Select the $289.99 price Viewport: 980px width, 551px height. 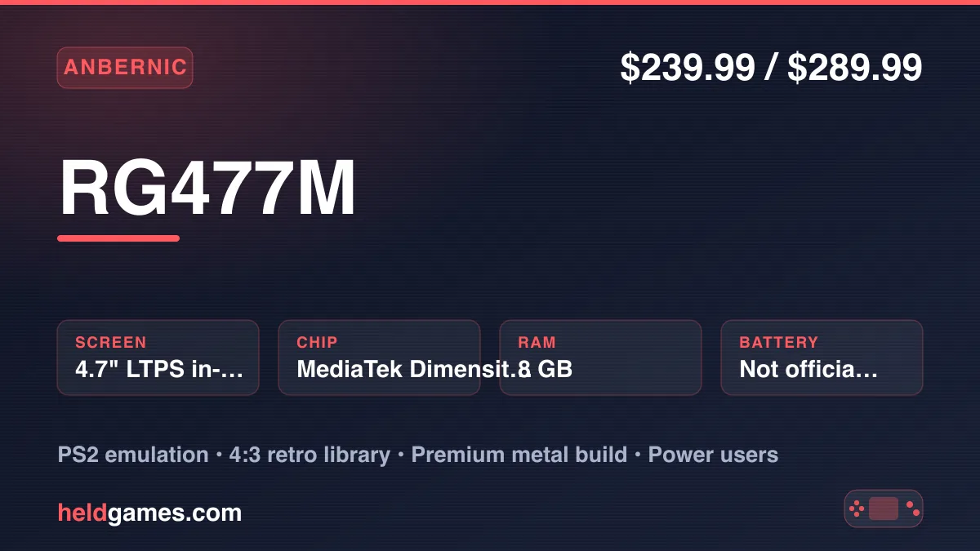tap(855, 68)
